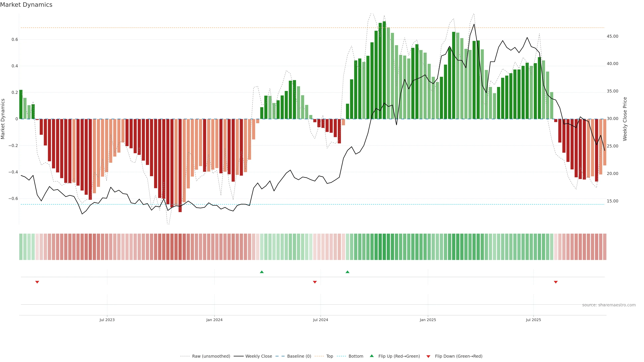Toggle the Weekly Close legend entry
This screenshot has width=644, height=362.
pyautogui.click(x=258, y=356)
